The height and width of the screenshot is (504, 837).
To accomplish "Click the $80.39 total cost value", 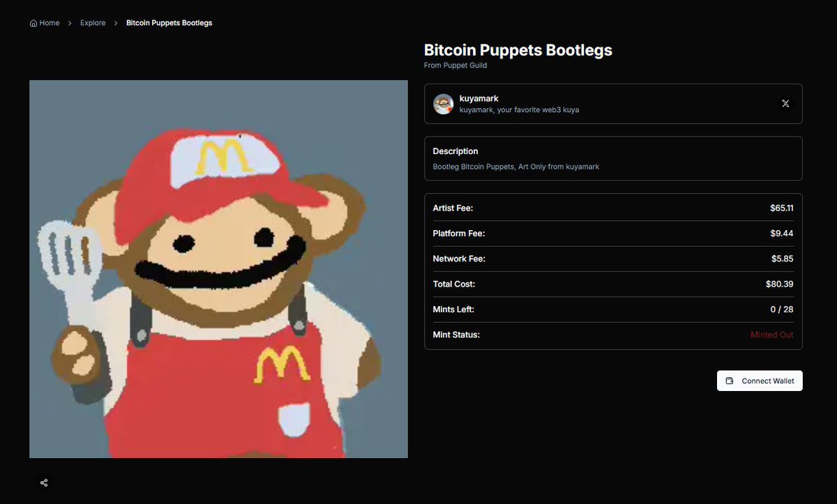I will [x=779, y=284].
